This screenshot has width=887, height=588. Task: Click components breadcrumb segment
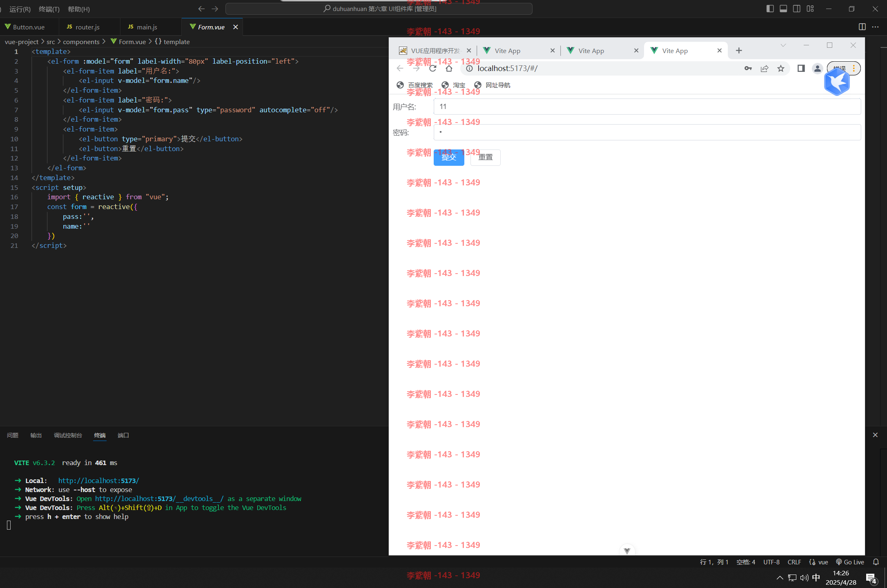(81, 42)
